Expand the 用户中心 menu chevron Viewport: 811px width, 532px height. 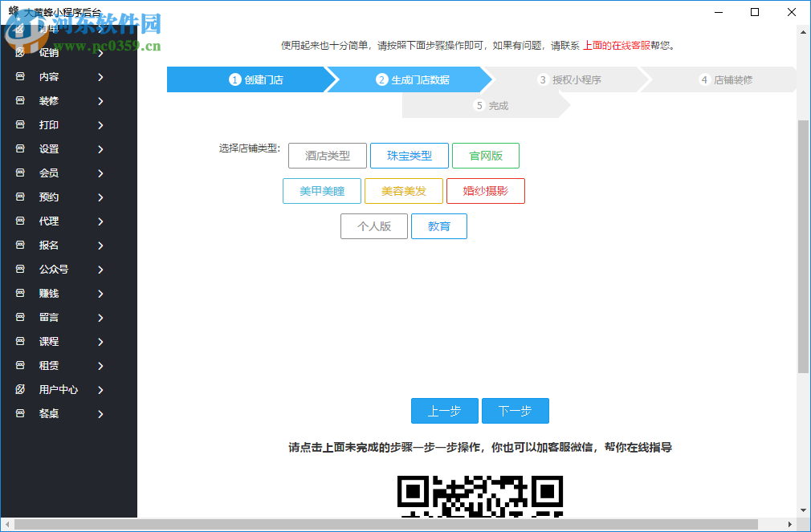(x=100, y=389)
